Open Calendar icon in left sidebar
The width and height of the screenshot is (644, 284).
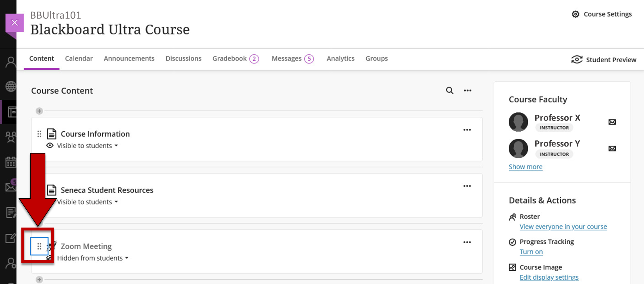11,162
